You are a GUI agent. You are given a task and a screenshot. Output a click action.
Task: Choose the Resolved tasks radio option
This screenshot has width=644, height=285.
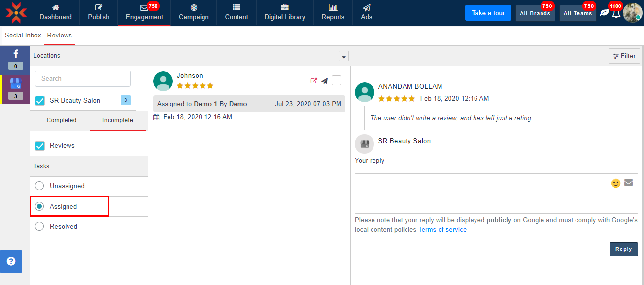[x=39, y=227]
